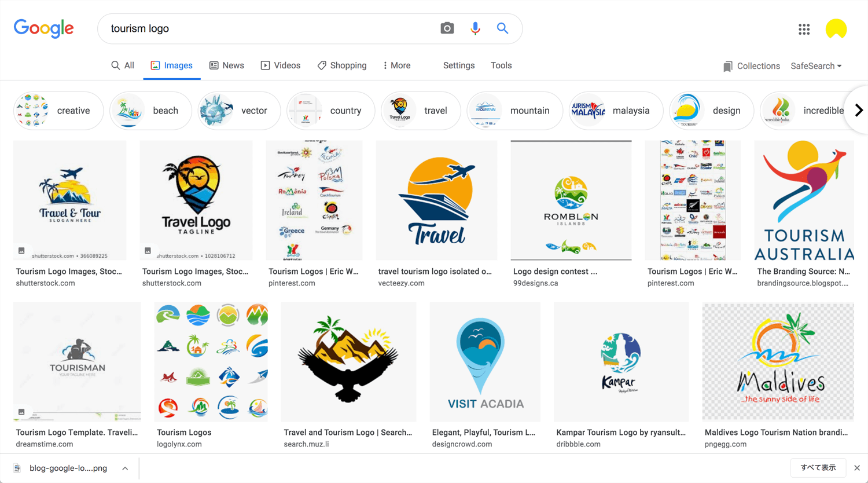Open the yellow account avatar
The height and width of the screenshot is (483, 868).
coord(836,29)
